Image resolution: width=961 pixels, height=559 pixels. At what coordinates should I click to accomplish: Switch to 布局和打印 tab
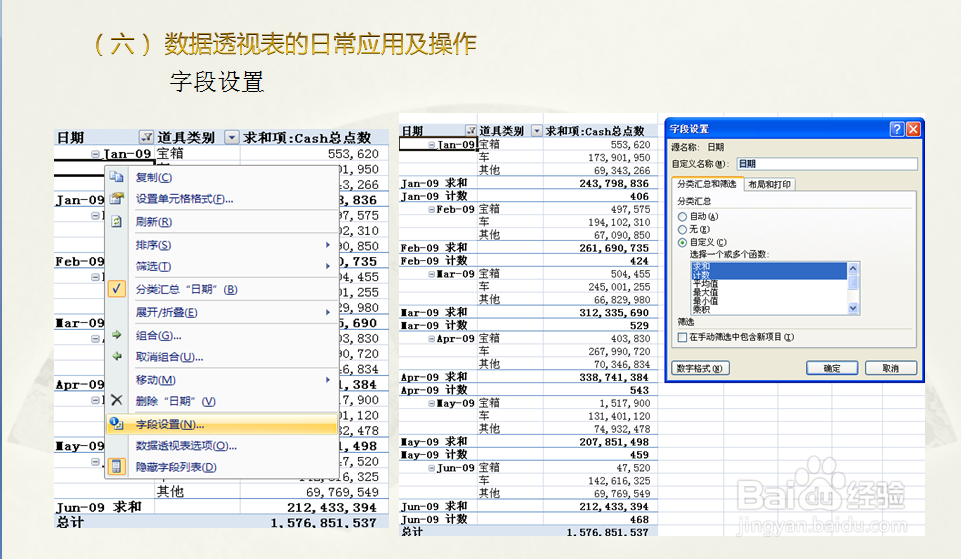pyautogui.click(x=770, y=184)
